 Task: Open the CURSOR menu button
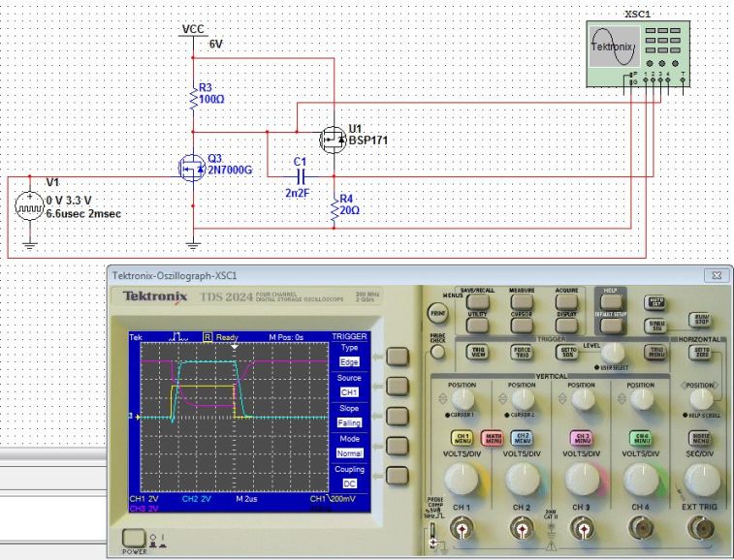pyautogui.click(x=522, y=326)
